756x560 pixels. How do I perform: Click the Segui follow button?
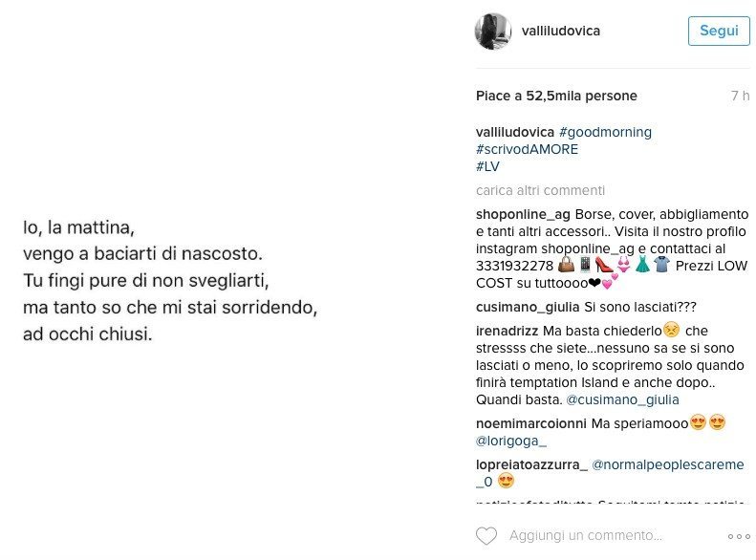coord(719,31)
